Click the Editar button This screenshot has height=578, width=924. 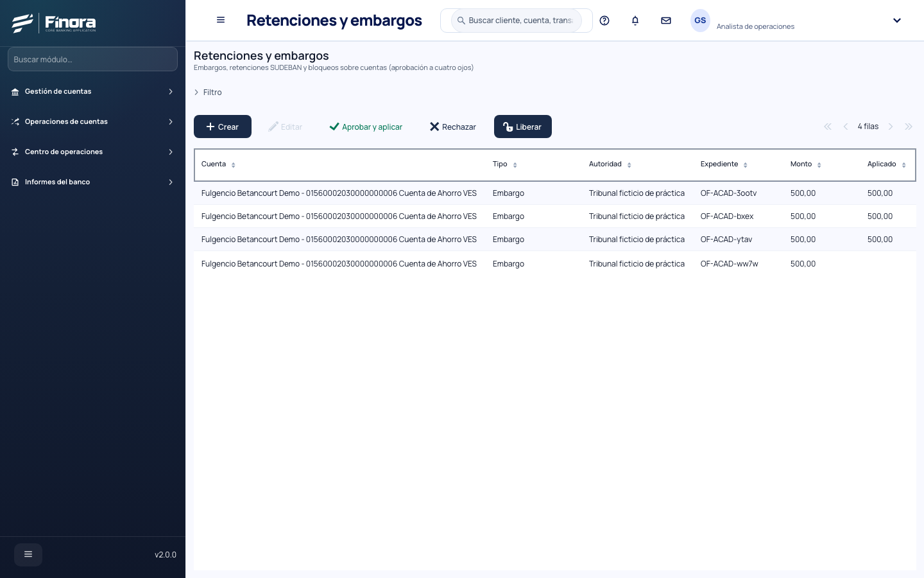click(x=286, y=127)
